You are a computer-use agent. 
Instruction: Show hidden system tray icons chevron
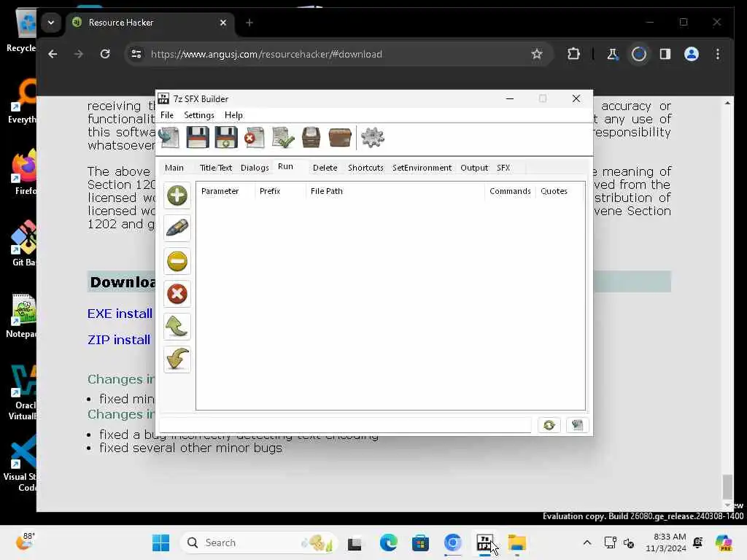point(587,542)
